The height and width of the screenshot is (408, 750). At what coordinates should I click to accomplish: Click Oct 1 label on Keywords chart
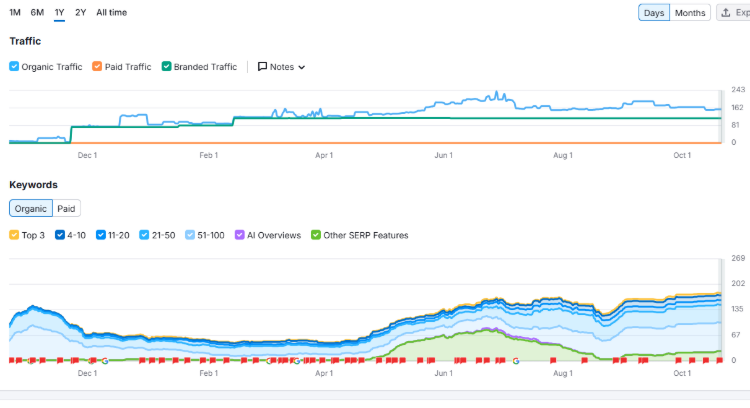pyautogui.click(x=682, y=373)
